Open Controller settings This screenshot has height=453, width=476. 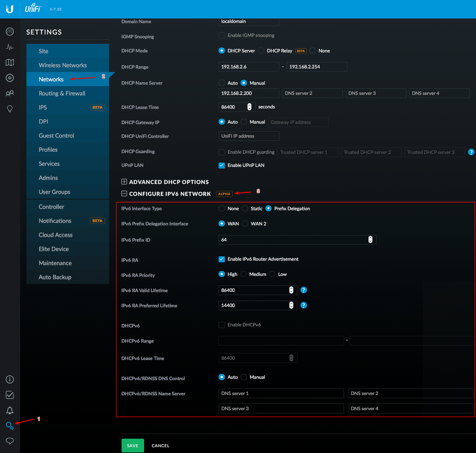pos(68,207)
